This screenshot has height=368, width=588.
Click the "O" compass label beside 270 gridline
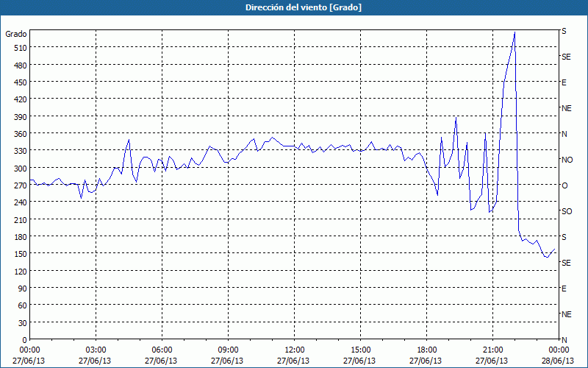point(564,185)
